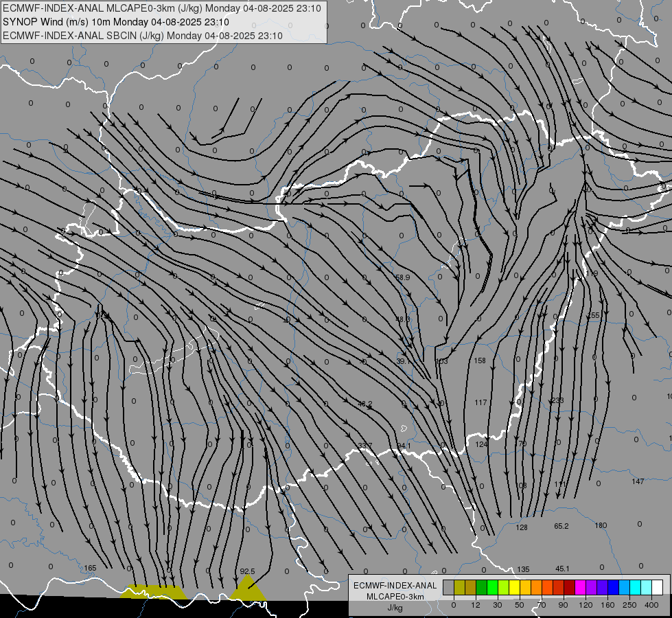Click the wide yellow shaded patch at bottom
Image resolution: width=672 pixels, height=618 pixels.
click(x=154, y=592)
